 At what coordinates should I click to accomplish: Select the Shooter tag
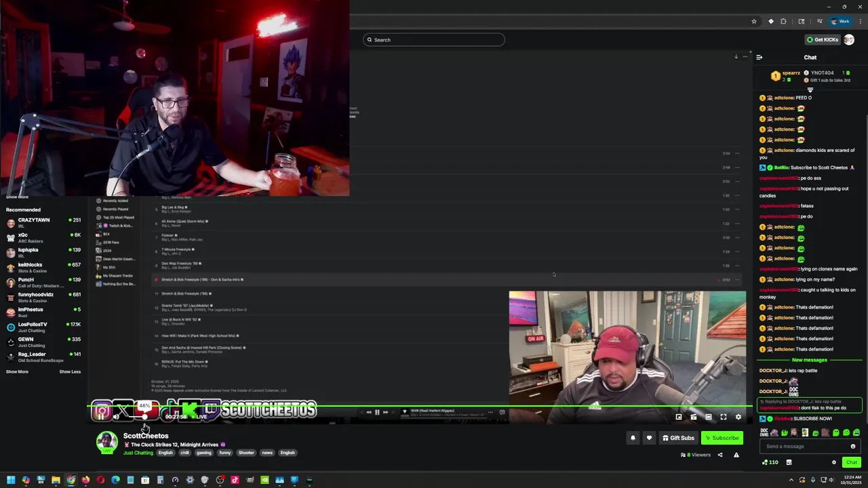[246, 453]
